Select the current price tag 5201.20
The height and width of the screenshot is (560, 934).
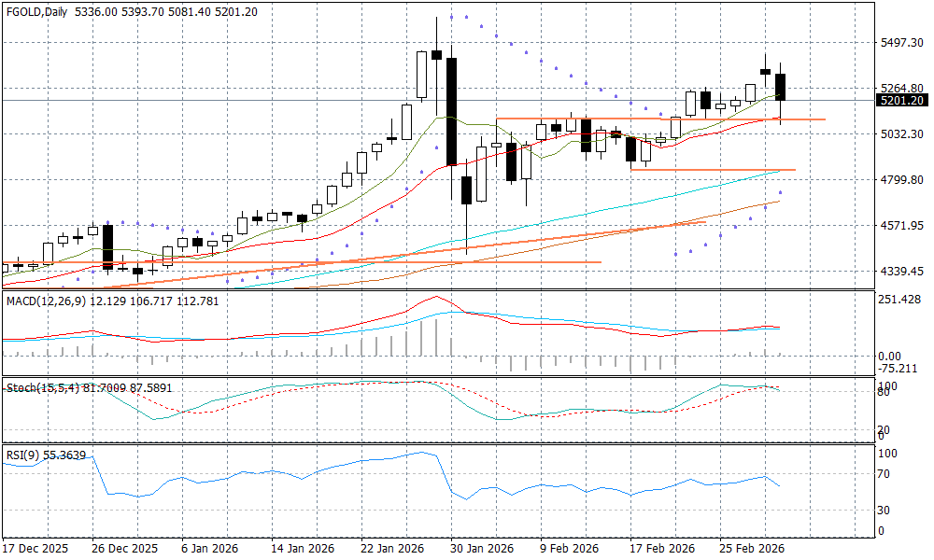click(901, 101)
